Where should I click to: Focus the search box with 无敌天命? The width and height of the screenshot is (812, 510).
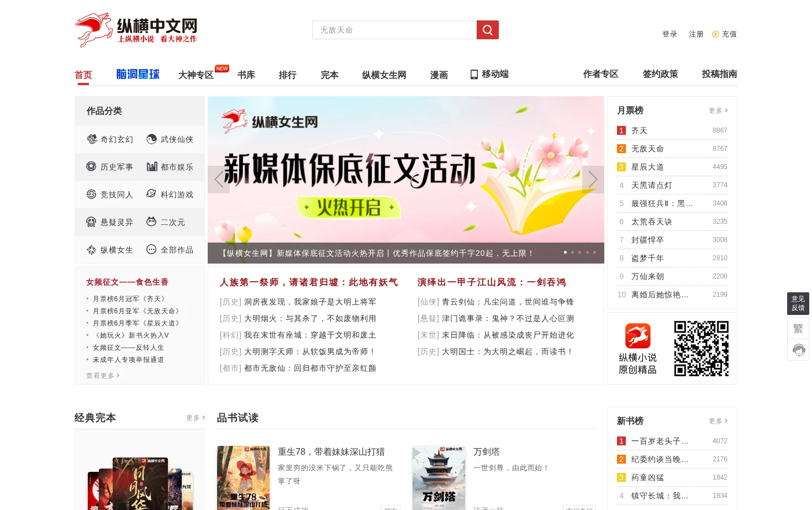(x=394, y=30)
